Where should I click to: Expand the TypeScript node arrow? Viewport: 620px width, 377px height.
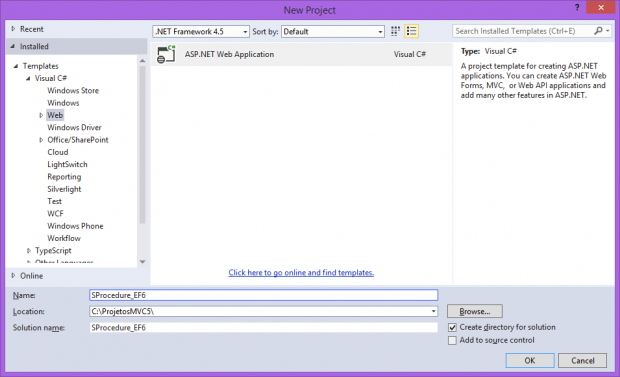coord(29,251)
